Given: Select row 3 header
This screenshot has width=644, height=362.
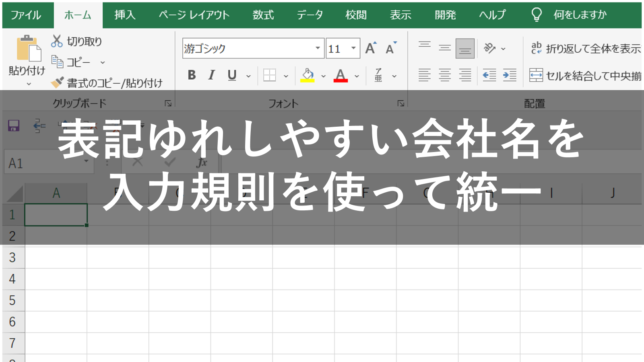Looking at the screenshot, I should point(12,257).
